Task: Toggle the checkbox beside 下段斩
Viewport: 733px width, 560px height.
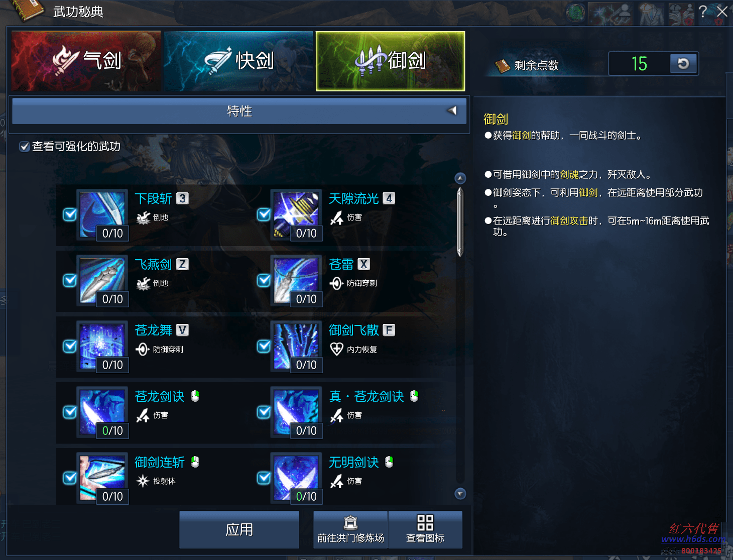Action: (x=70, y=214)
